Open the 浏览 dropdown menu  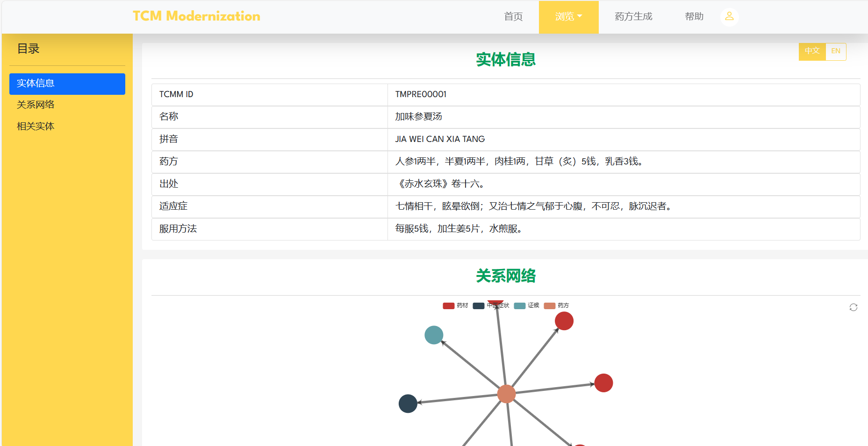[568, 17]
